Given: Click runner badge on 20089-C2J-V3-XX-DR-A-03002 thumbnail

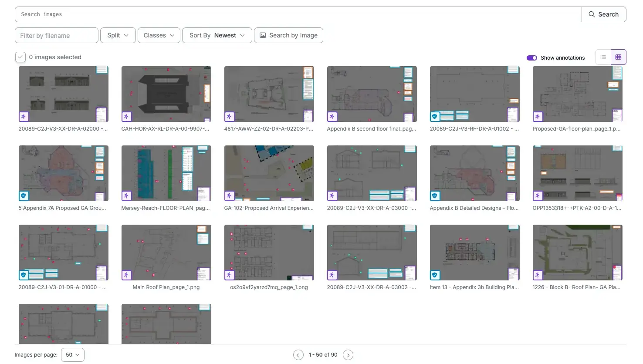Looking at the screenshot, I should tap(332, 275).
